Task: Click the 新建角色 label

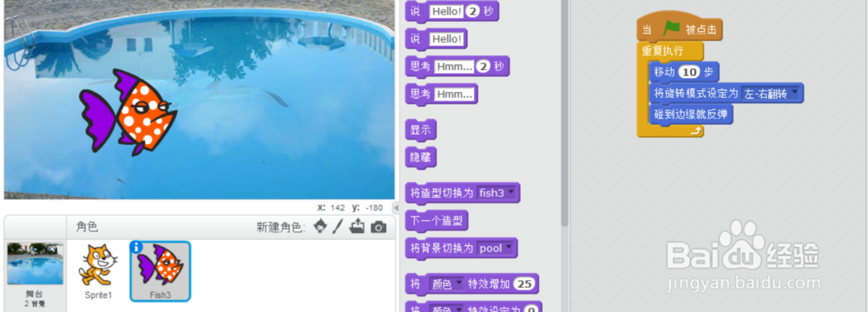Action: click(x=281, y=227)
